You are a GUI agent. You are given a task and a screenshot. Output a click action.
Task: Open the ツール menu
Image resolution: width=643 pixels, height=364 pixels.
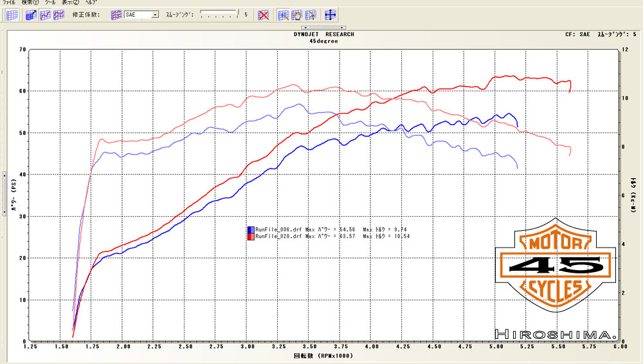tap(50, 3)
